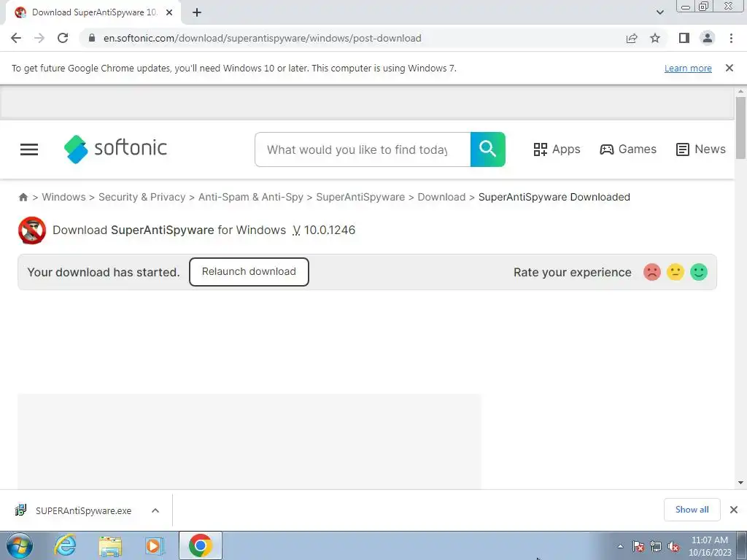
Task: Click the SuperAntiSpyware app logo
Action: (x=32, y=230)
